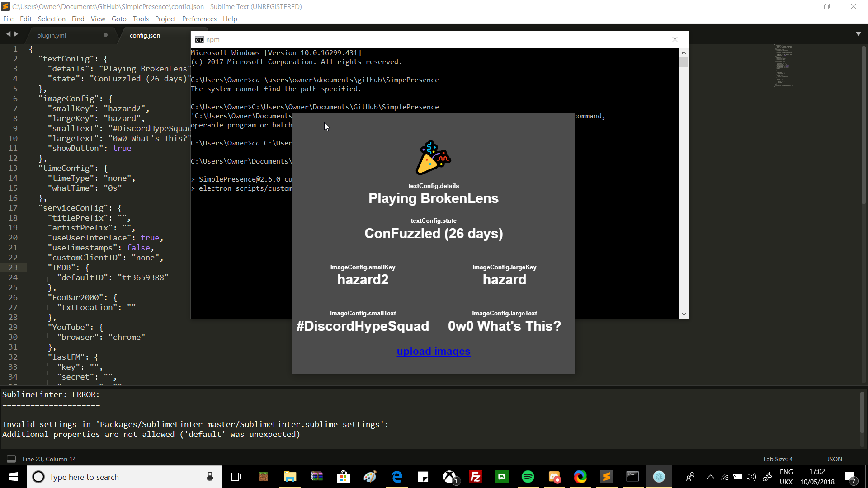Switch to the plugin.yml tab
Viewport: 868px width, 488px height.
click(x=52, y=35)
